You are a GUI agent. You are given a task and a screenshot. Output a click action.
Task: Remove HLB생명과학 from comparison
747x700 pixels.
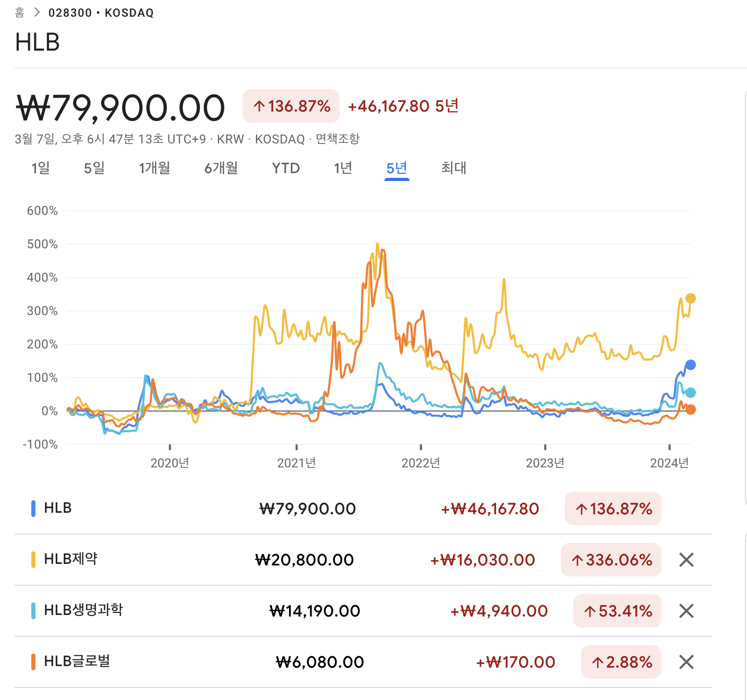point(686,611)
